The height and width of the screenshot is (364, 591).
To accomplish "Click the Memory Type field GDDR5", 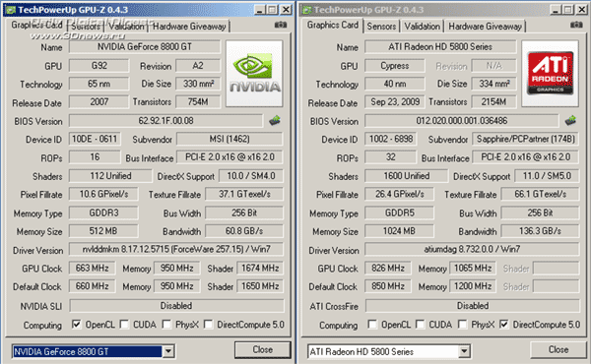I will coord(400,212).
